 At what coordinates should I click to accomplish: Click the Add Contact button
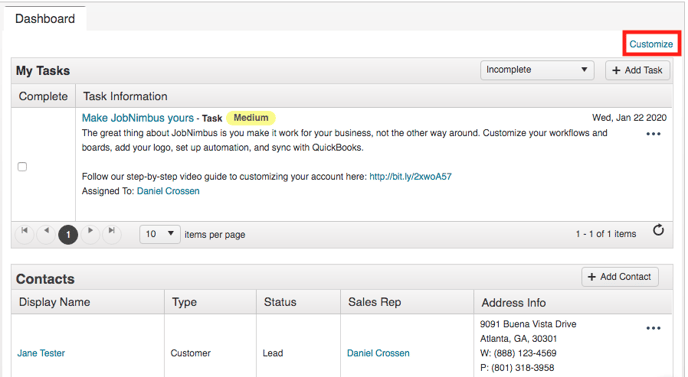(620, 277)
